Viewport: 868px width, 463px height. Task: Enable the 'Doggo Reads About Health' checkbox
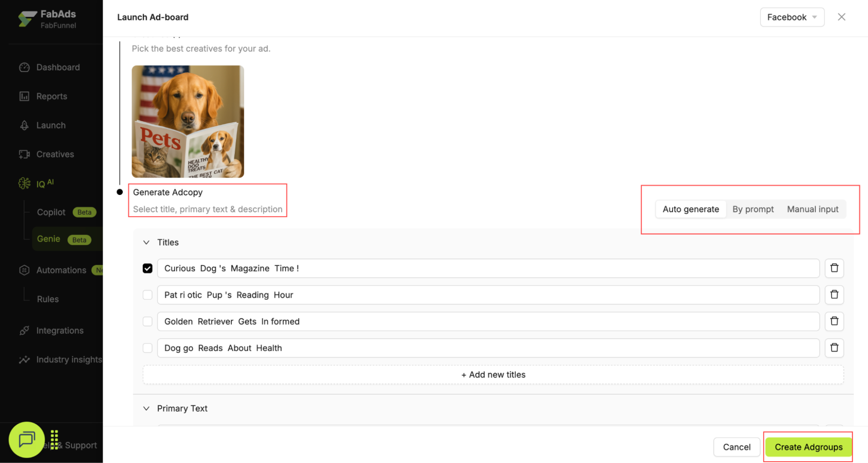pyautogui.click(x=148, y=348)
